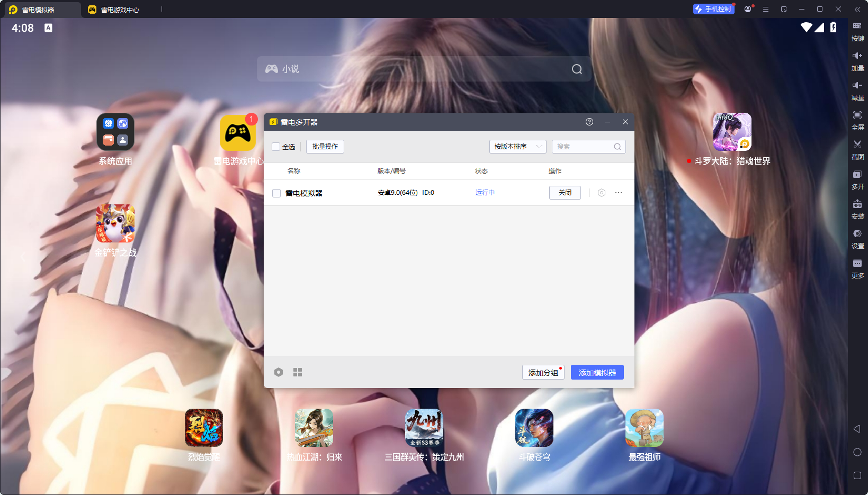Open the three-dot more options for emulator row

[x=619, y=193]
